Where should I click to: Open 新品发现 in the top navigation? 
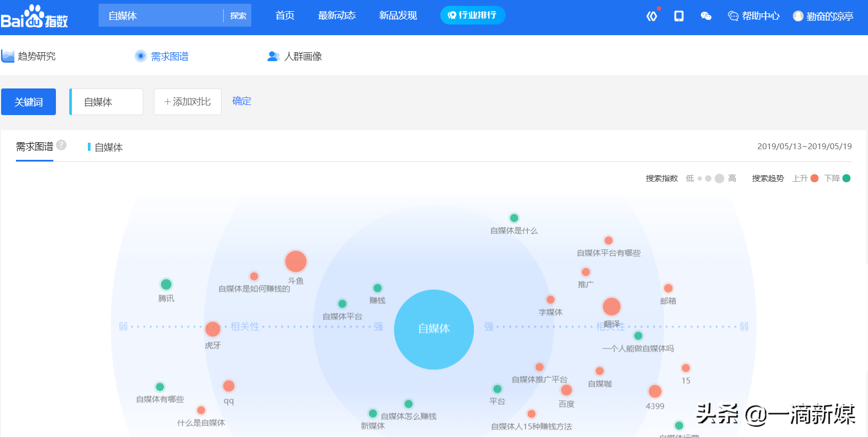398,15
